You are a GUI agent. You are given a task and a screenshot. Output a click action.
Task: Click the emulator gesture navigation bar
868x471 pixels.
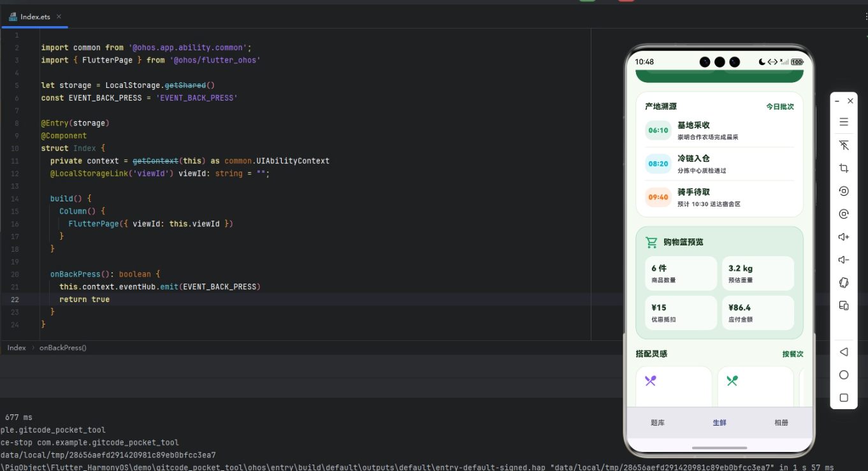(720, 447)
